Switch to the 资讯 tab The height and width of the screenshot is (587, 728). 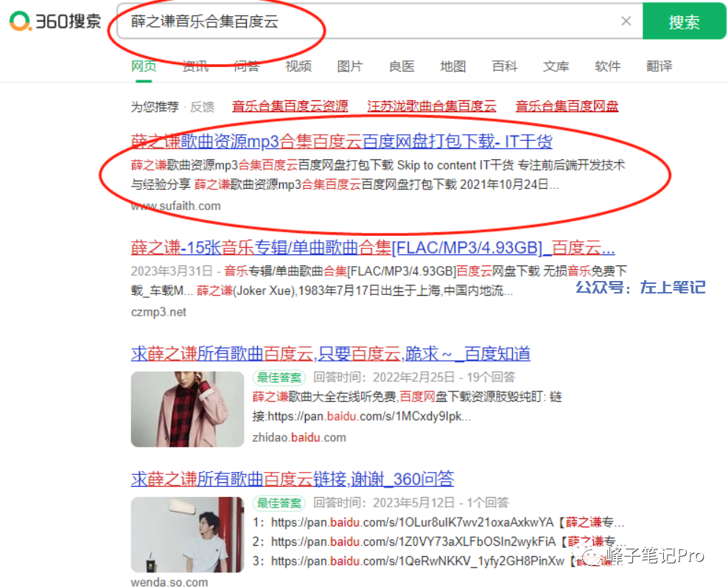tap(195, 66)
